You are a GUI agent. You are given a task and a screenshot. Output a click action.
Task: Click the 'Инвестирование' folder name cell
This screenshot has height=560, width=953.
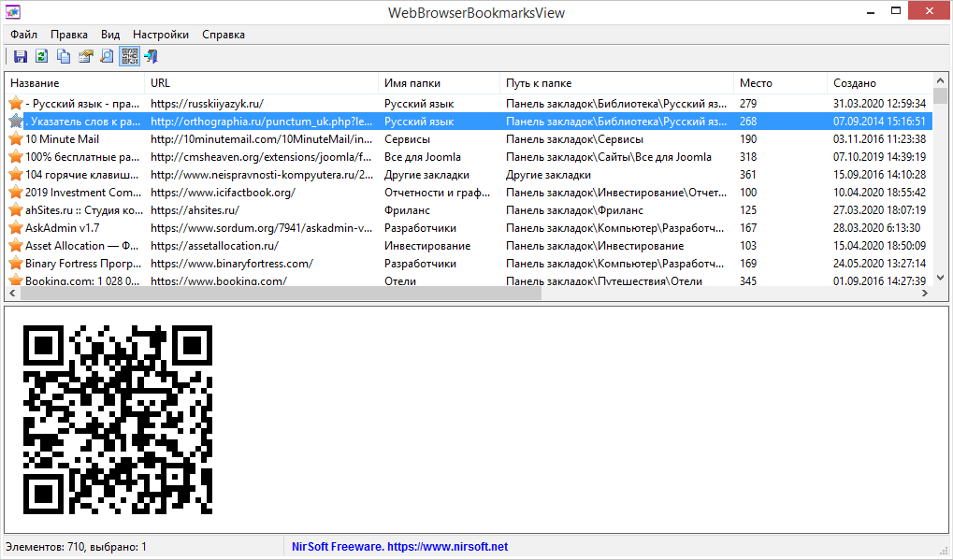(x=427, y=246)
